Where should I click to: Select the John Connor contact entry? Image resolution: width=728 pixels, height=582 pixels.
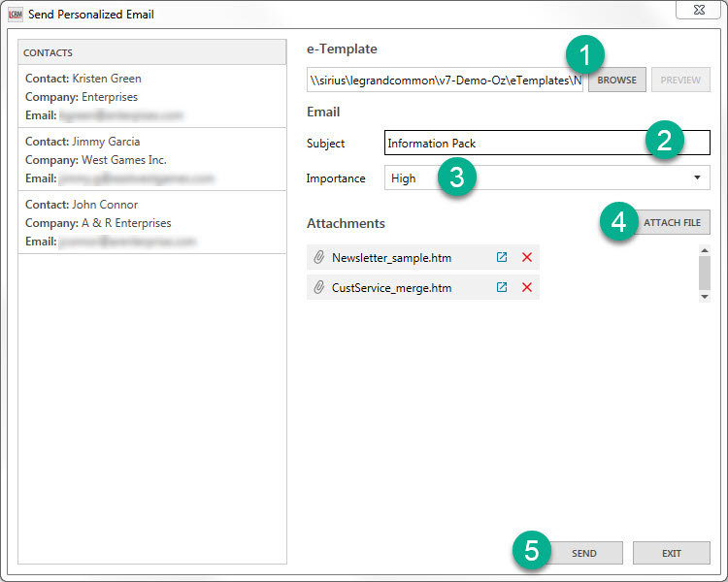[x=152, y=223]
